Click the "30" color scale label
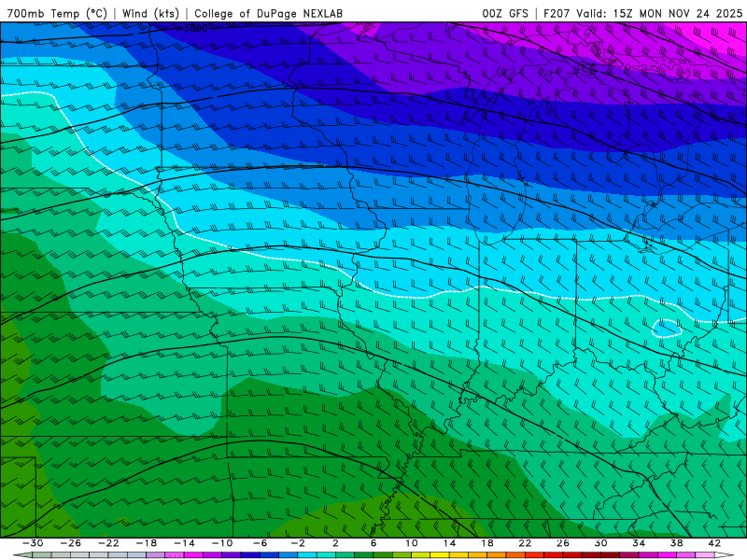 [x=600, y=543]
